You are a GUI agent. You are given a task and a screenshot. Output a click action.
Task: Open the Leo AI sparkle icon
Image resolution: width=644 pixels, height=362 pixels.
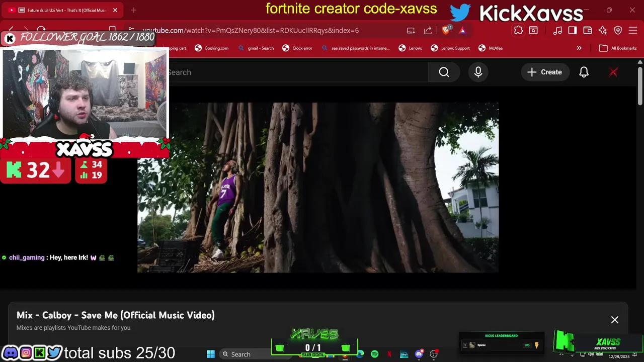coord(603,30)
